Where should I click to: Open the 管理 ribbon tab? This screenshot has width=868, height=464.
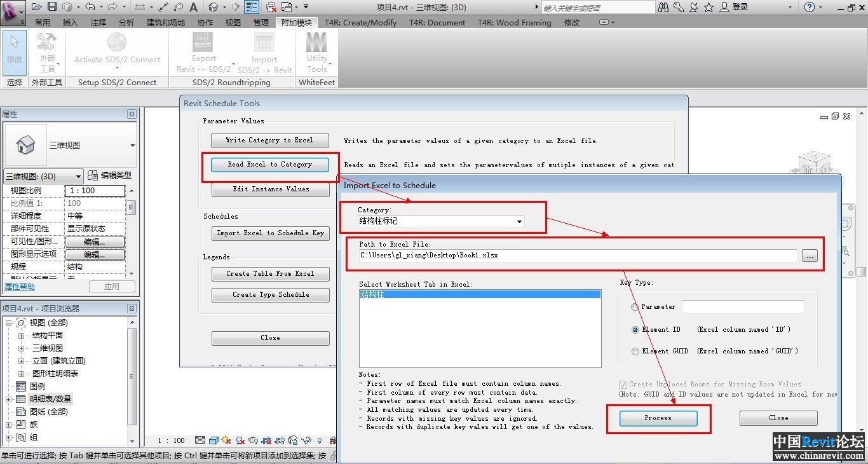click(x=261, y=22)
